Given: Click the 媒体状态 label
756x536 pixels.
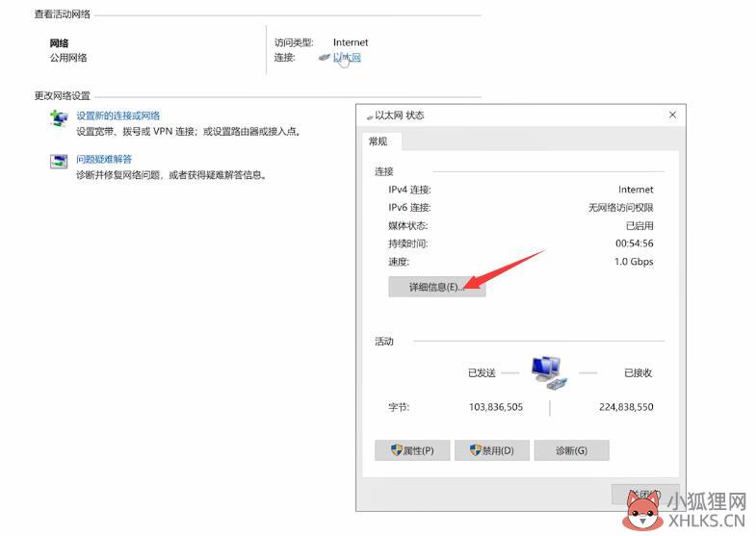Looking at the screenshot, I should point(408,226).
